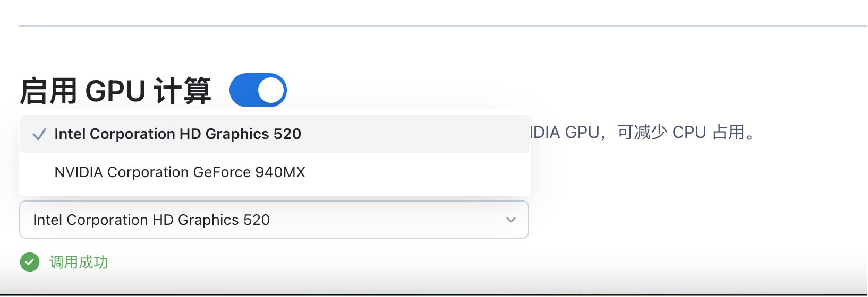Click the green success check circle icon
The image size is (868, 297).
[30, 262]
